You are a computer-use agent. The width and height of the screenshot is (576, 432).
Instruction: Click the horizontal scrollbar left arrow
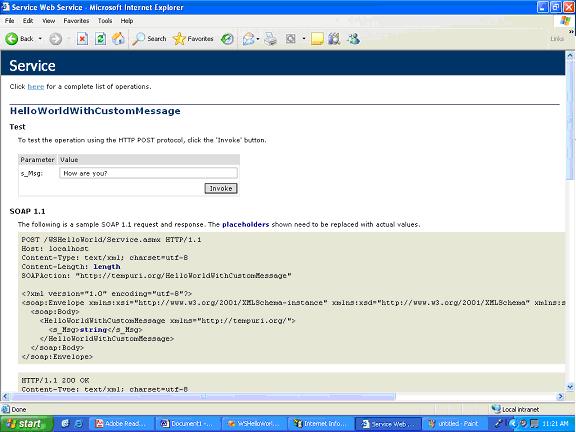5,396
